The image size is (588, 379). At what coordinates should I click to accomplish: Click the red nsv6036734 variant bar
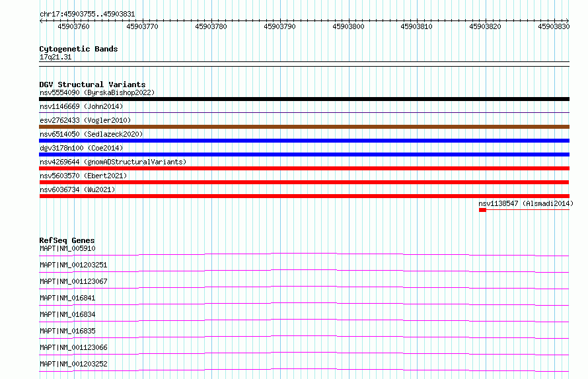click(x=304, y=196)
